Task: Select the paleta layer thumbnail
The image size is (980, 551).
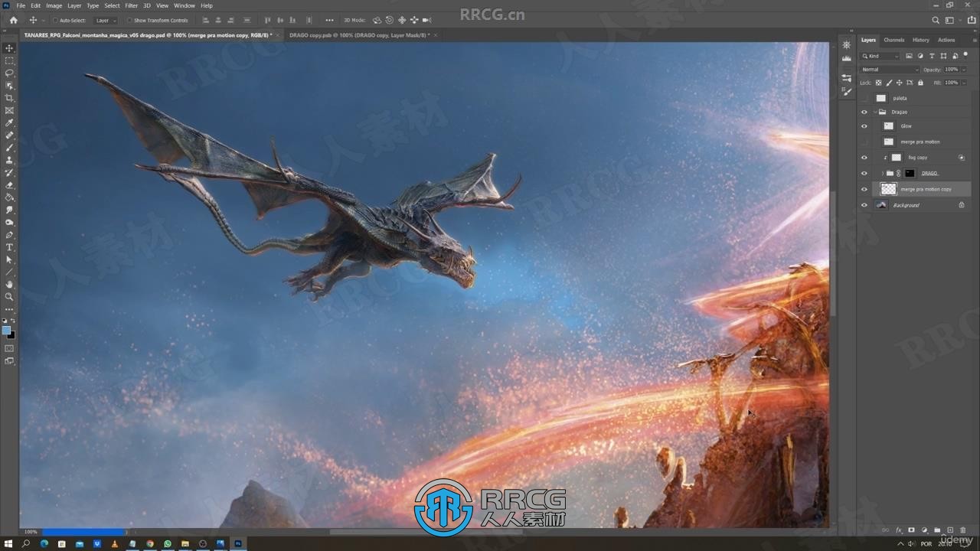Action: pyautogui.click(x=881, y=98)
